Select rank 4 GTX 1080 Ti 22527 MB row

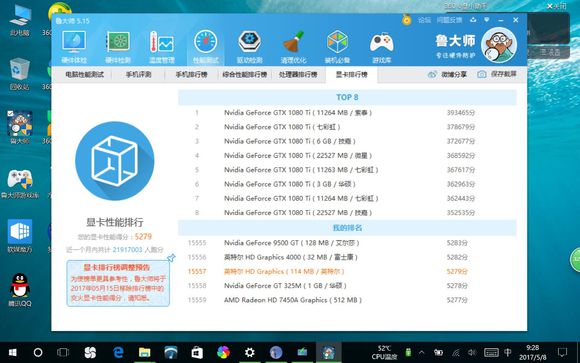pos(347,155)
